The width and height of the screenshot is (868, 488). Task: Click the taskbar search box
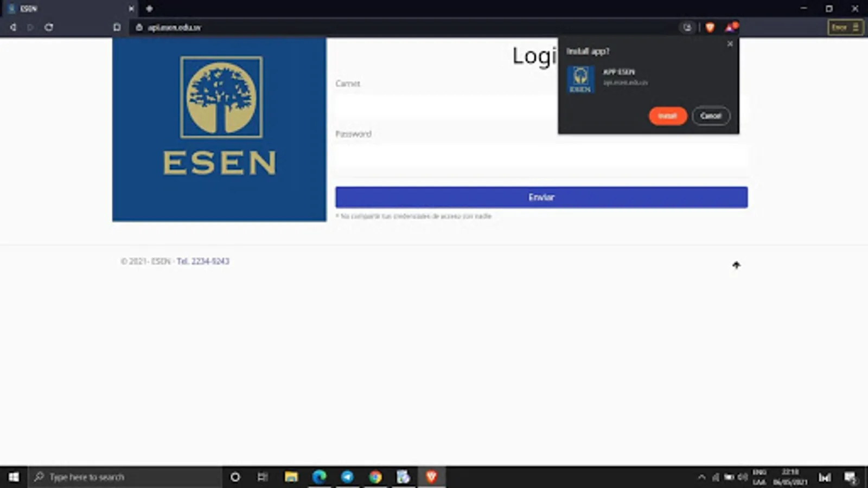pos(125,477)
